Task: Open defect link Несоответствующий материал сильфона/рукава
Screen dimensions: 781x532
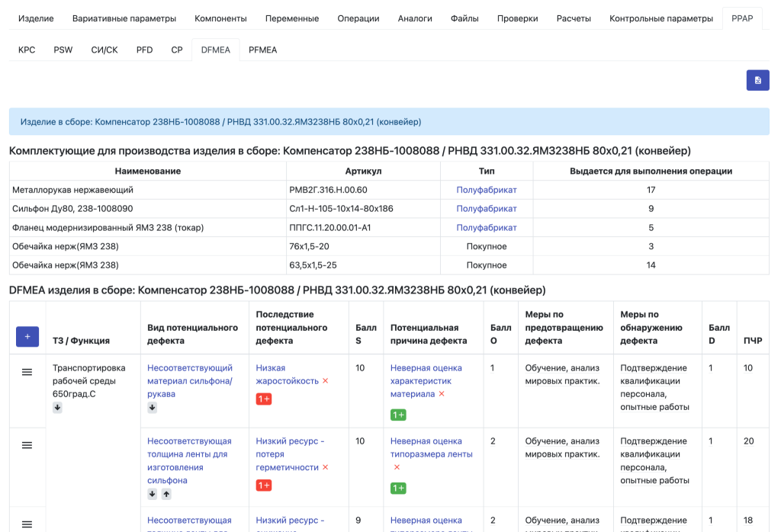Action: (x=190, y=381)
